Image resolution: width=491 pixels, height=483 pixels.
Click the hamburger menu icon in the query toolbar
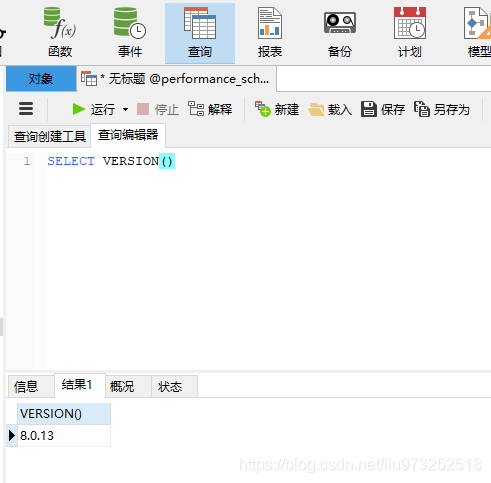[x=26, y=109]
